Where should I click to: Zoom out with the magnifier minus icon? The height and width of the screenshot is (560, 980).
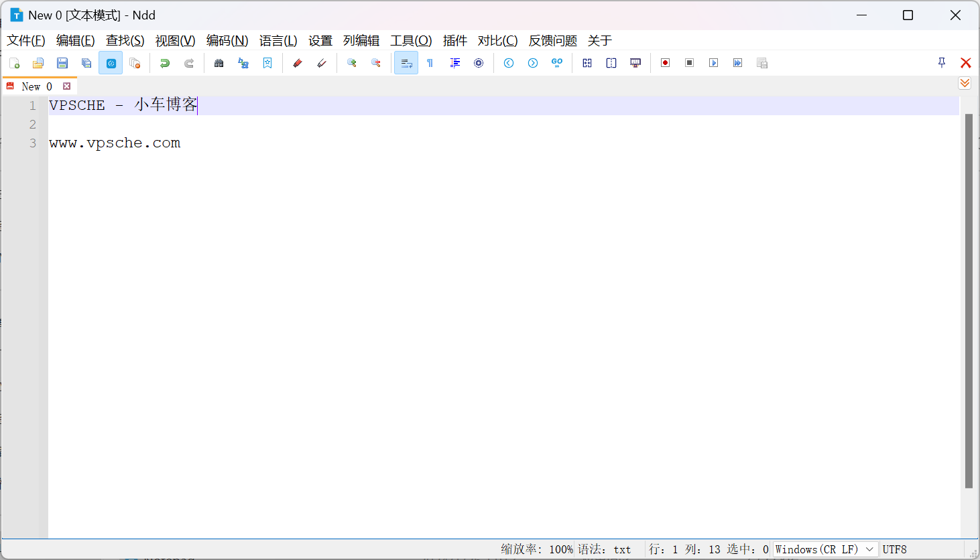376,63
